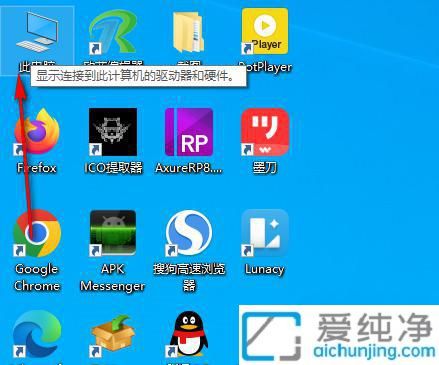Click the 'APK Messenger' label text
Viewport: 439px width, 365px height.
[x=113, y=277]
